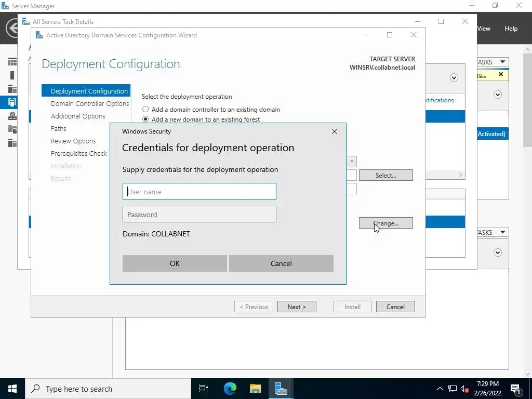This screenshot has height=399, width=532.
Task: Open the network status tray icon
Action: [x=453, y=389]
